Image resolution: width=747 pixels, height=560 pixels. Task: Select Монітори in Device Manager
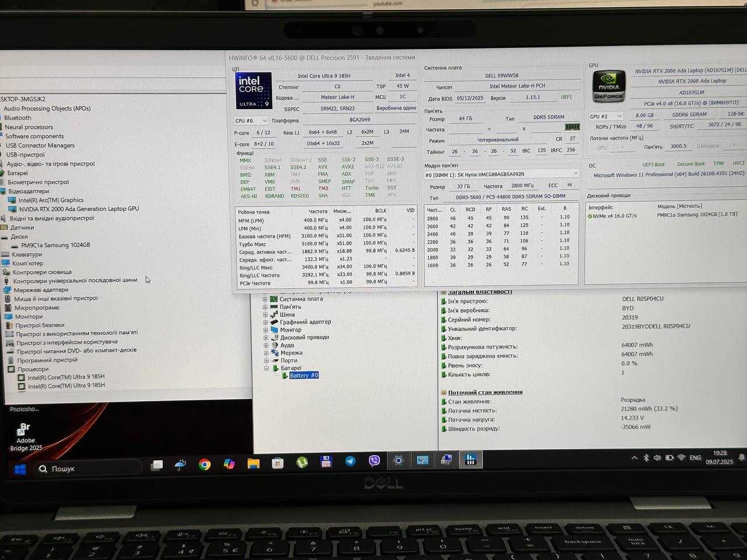pyautogui.click(x=29, y=317)
